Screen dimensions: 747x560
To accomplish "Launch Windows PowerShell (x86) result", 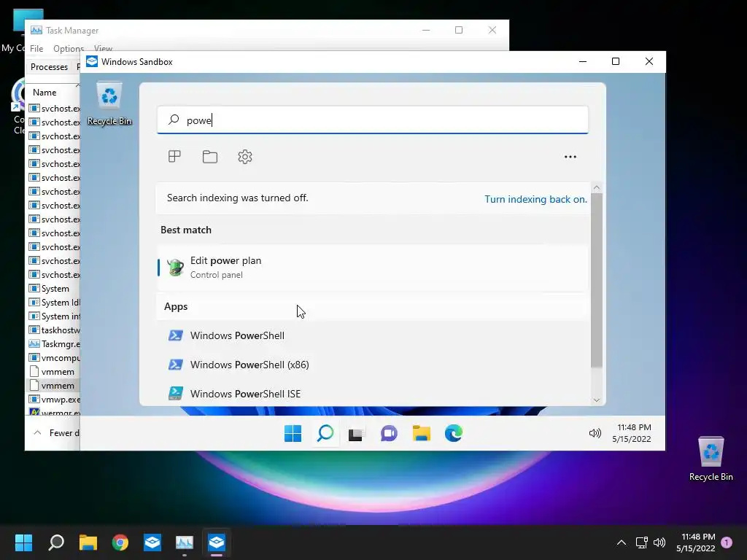I will coord(373,365).
